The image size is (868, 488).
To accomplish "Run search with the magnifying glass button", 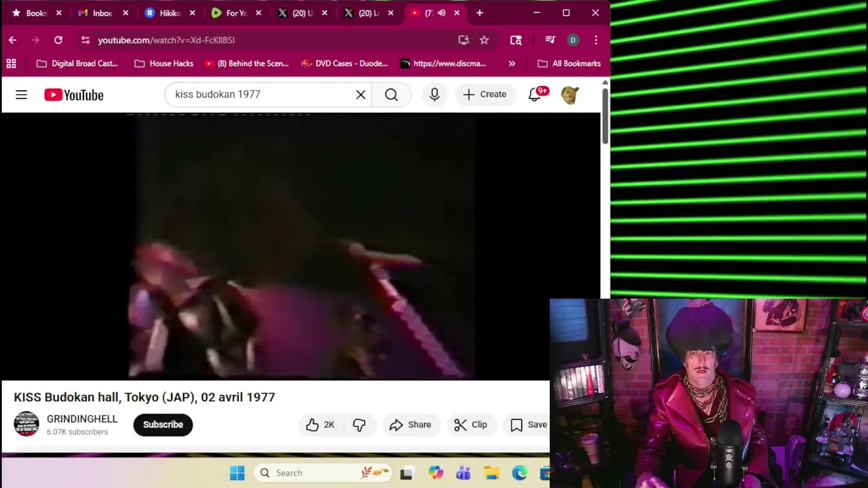I will pyautogui.click(x=391, y=95).
